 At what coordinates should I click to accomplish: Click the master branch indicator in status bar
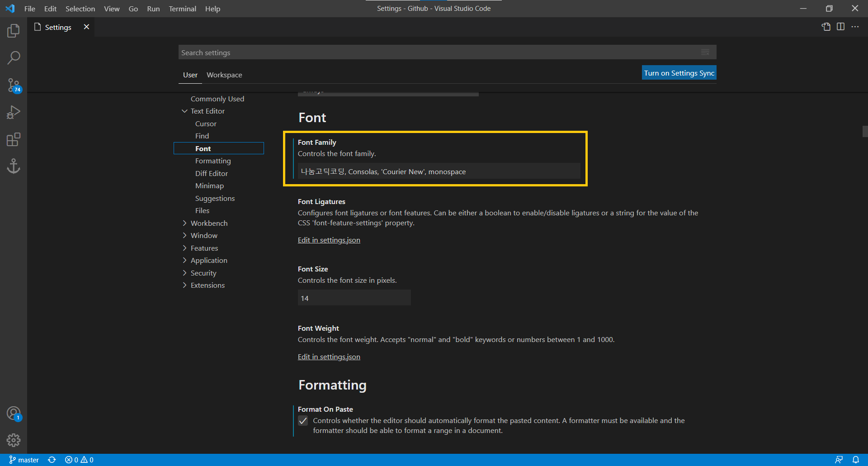24,460
